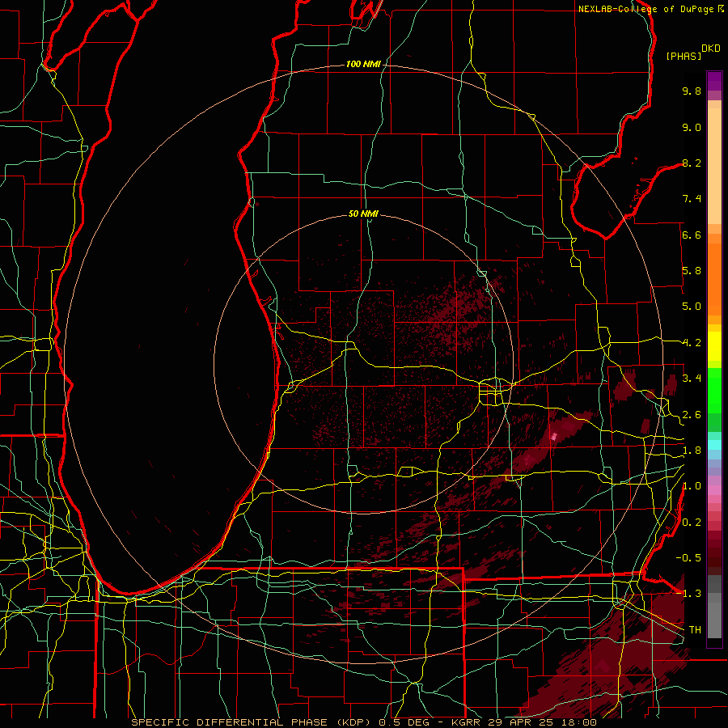The width and height of the screenshot is (728, 728).
Task: Select the pink segment of the color bar
Action: 714,490
